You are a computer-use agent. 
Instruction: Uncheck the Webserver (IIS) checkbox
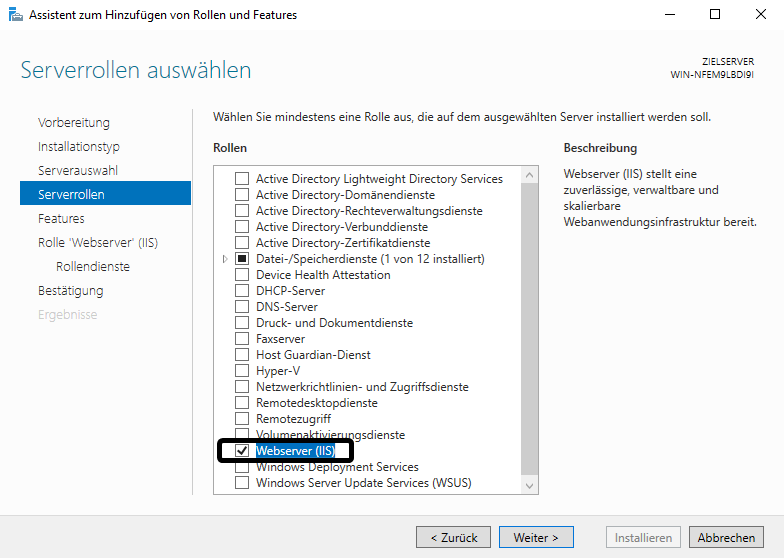242,450
